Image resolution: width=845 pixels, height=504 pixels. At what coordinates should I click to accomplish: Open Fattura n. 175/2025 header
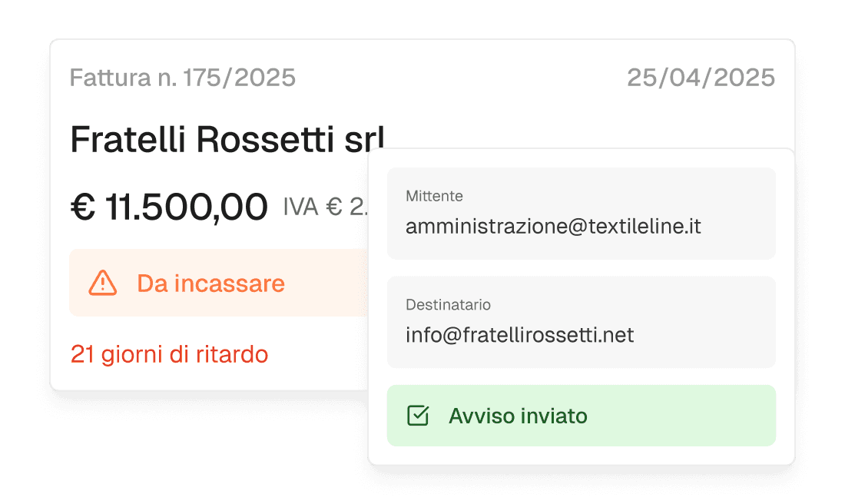click(183, 78)
